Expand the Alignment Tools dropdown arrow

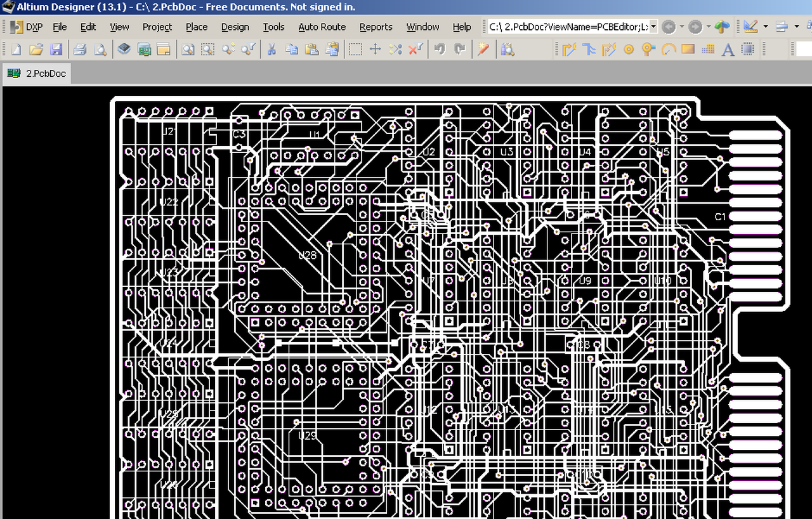[x=797, y=27]
